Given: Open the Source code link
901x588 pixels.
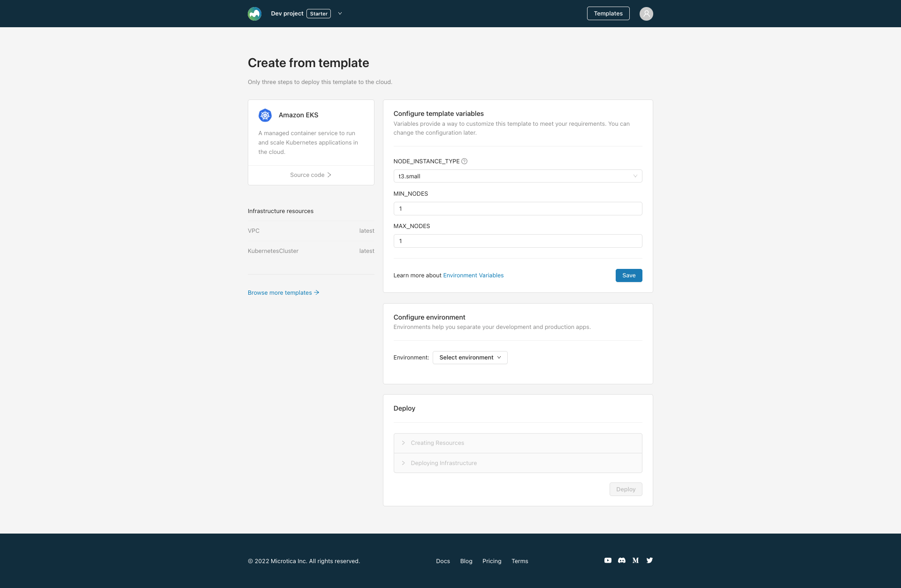Looking at the screenshot, I should (x=311, y=175).
